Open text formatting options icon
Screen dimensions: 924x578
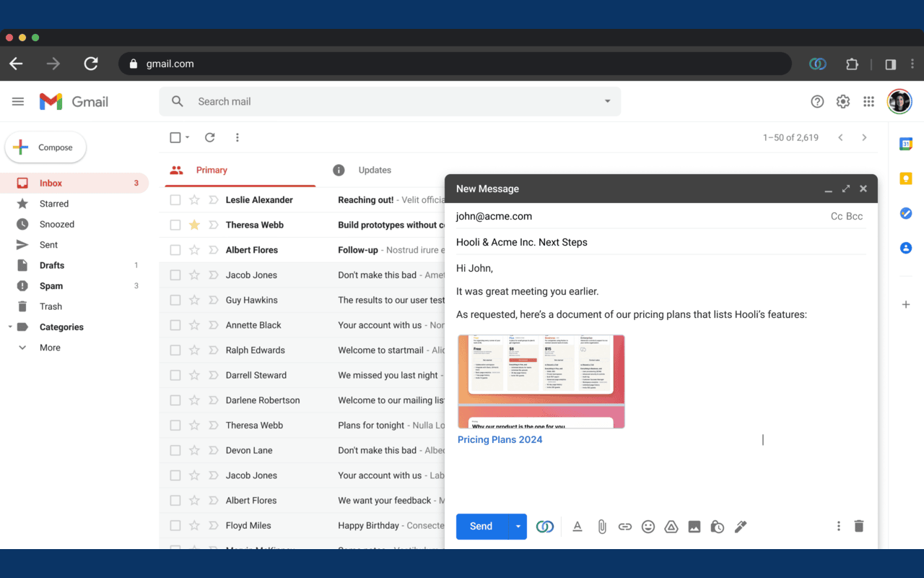(577, 527)
